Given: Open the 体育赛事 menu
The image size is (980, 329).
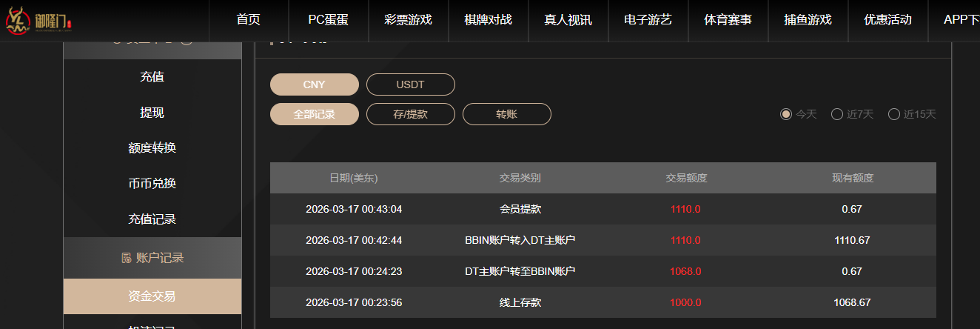Looking at the screenshot, I should pyautogui.click(x=728, y=20).
